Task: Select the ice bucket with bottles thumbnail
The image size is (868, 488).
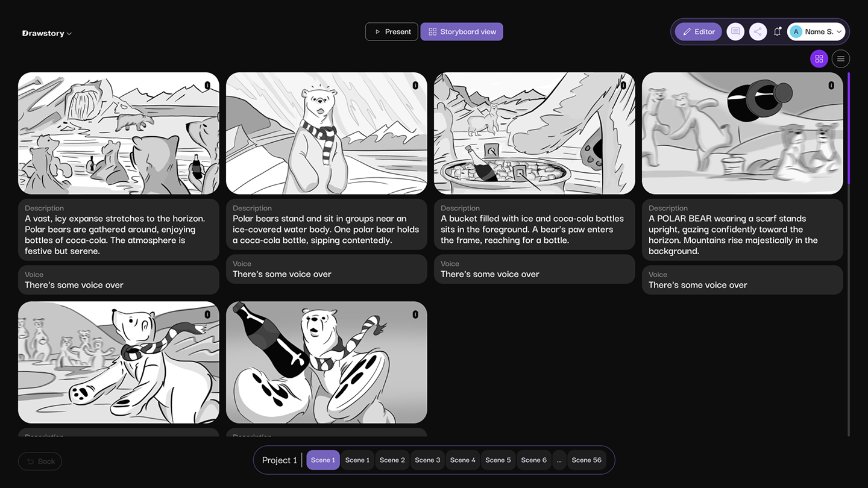Action: (535, 133)
